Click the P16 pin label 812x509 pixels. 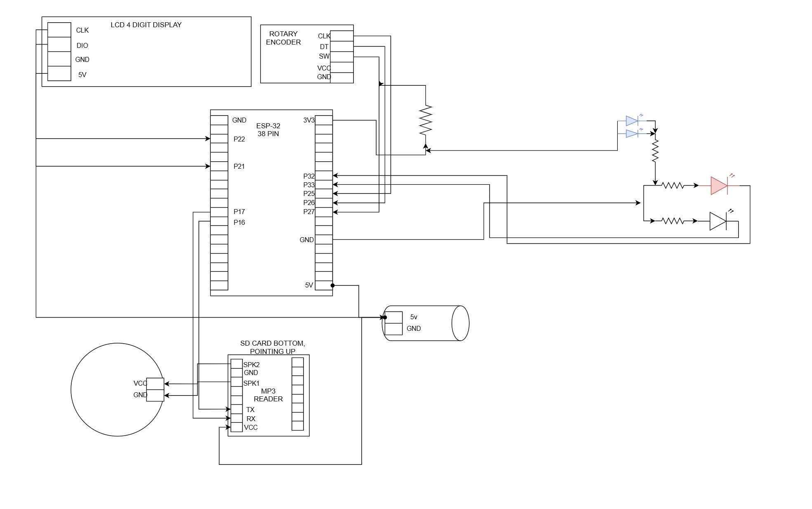pyautogui.click(x=239, y=222)
